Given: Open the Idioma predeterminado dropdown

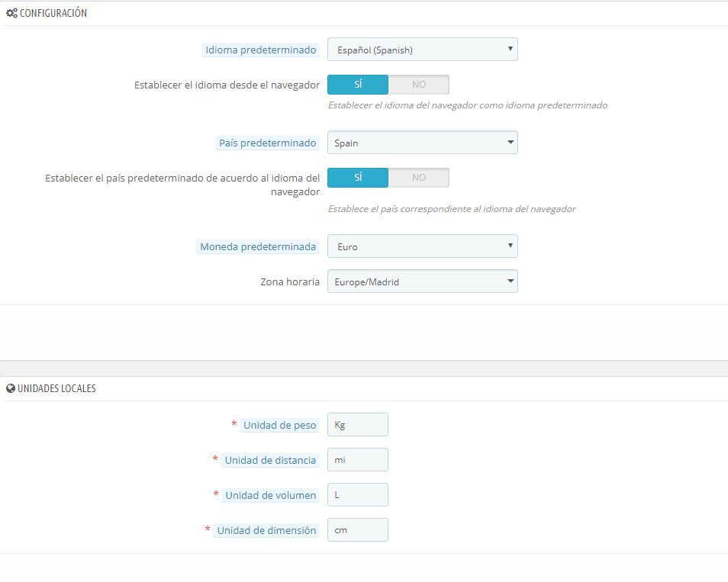Looking at the screenshot, I should (423, 49).
